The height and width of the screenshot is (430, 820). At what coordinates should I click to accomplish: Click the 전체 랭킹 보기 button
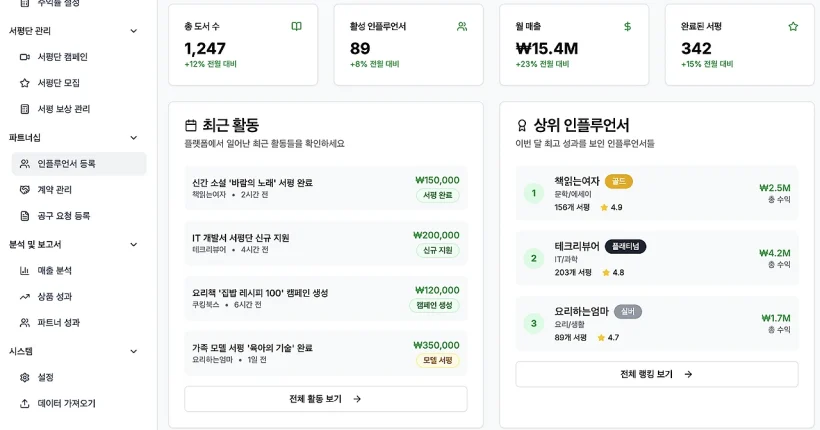(656, 374)
